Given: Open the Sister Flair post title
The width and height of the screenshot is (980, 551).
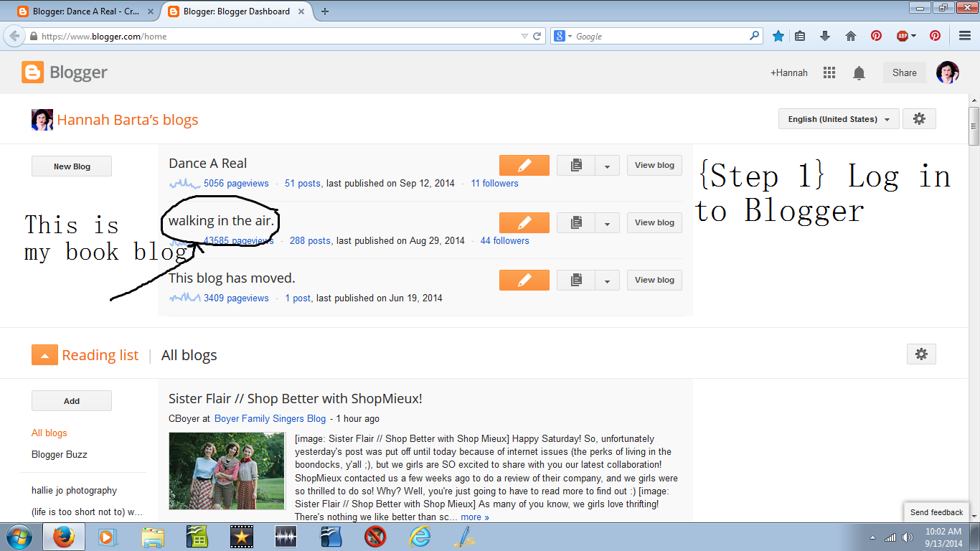Looking at the screenshot, I should pos(295,399).
